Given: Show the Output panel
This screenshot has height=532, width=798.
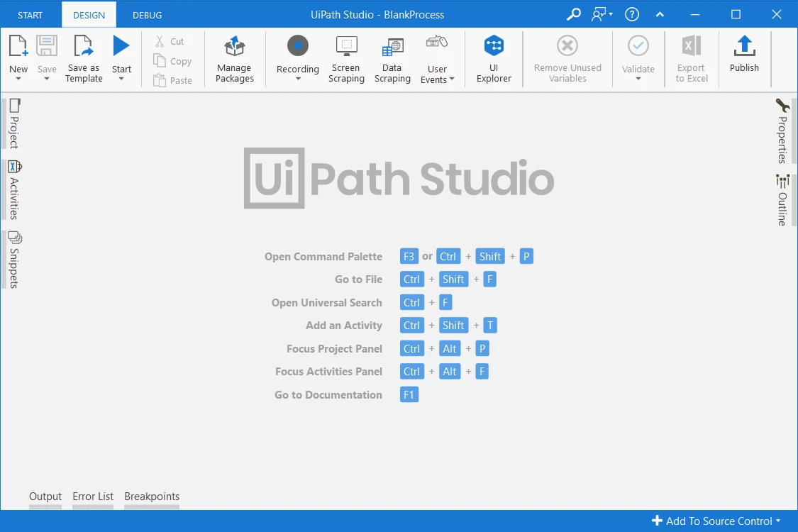Looking at the screenshot, I should [45, 497].
